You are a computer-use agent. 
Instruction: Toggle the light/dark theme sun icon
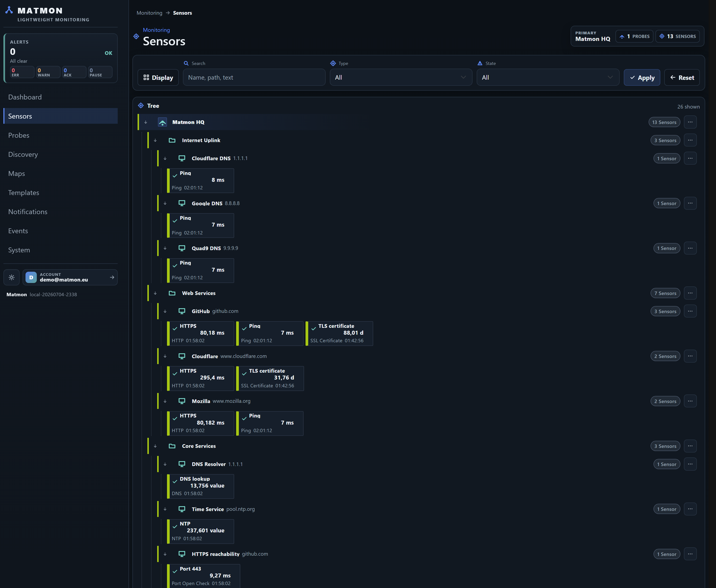12,277
